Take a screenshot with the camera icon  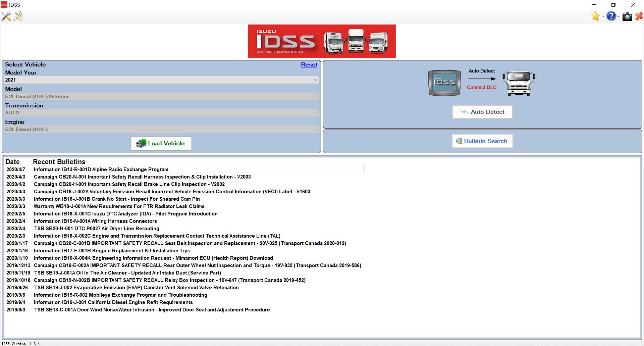point(627,16)
